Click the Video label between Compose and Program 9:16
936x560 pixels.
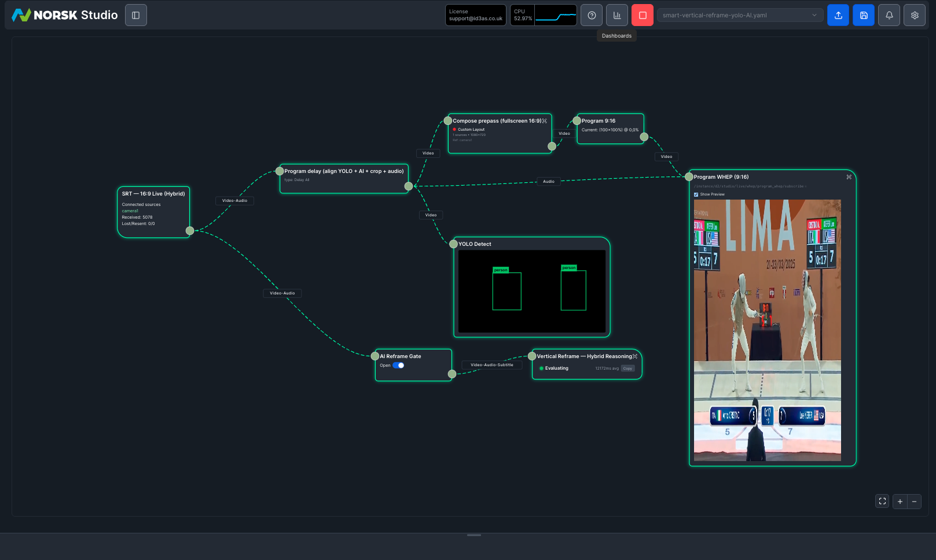(564, 134)
